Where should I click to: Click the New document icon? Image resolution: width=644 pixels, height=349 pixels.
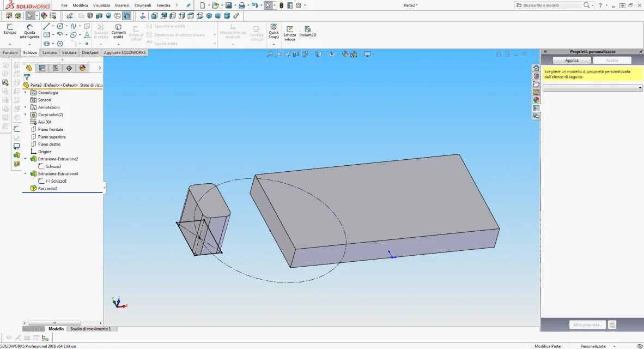202,5
